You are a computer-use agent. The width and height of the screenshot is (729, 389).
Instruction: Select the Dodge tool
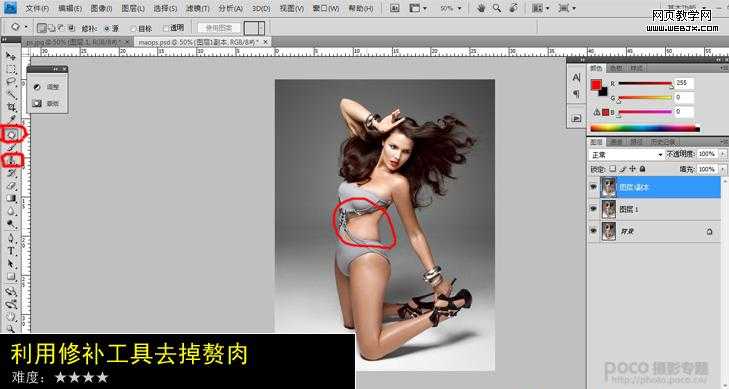[11, 224]
